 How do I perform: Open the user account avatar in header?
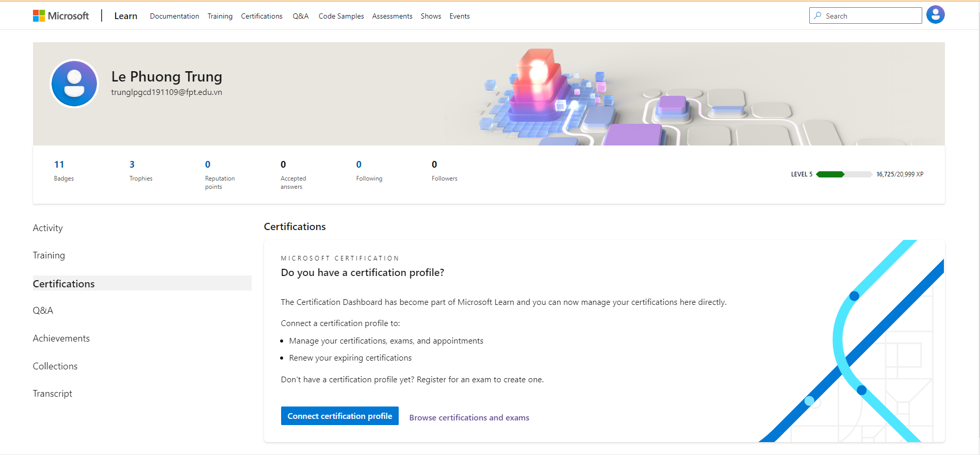935,15
